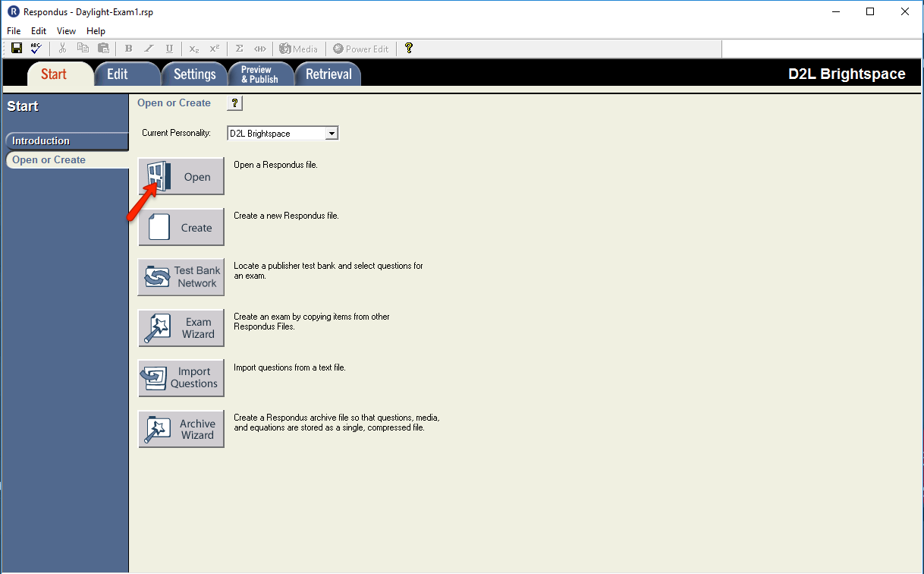Click the Import Questions button
924x574 pixels.
point(181,377)
